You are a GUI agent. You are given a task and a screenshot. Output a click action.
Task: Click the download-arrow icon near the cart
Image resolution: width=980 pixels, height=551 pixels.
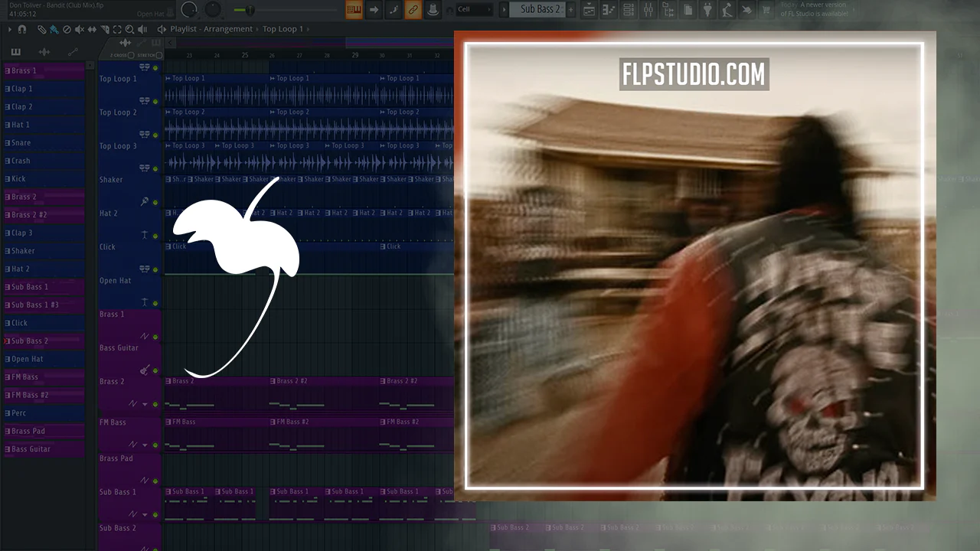tap(746, 10)
